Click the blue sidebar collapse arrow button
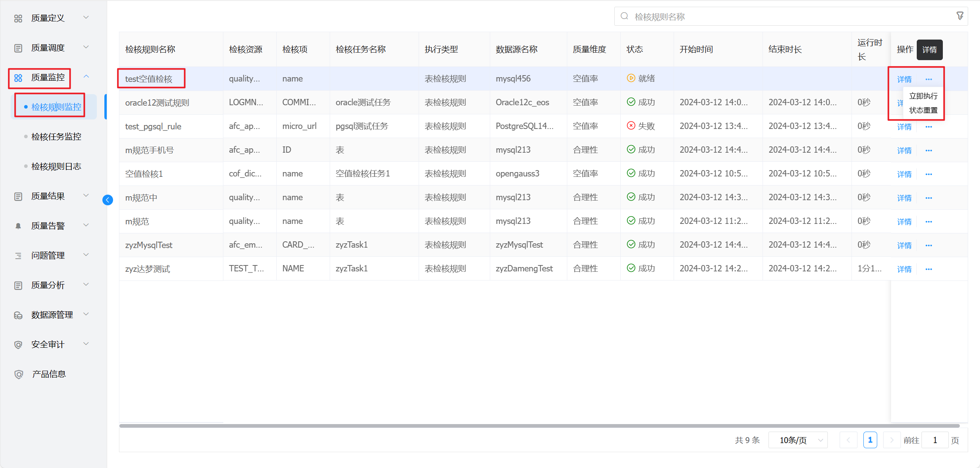The image size is (980, 468). point(108,200)
